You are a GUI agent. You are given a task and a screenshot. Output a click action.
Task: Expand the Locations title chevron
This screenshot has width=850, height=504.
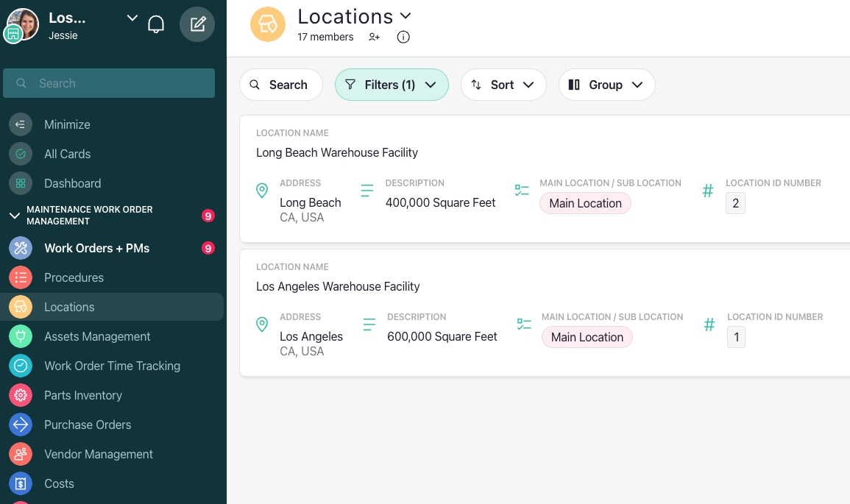tap(406, 15)
